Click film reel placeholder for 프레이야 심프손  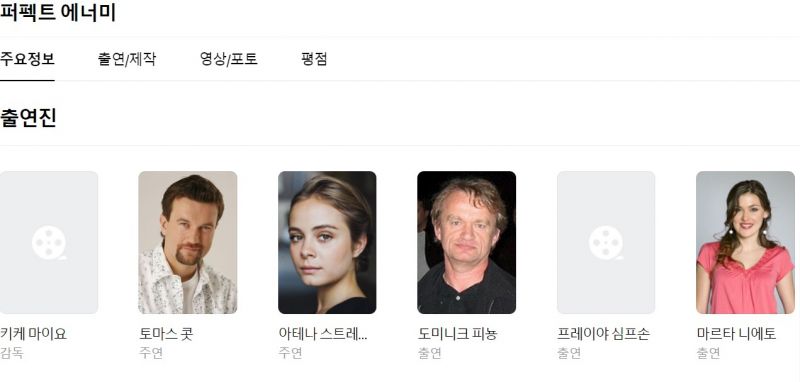coord(606,242)
